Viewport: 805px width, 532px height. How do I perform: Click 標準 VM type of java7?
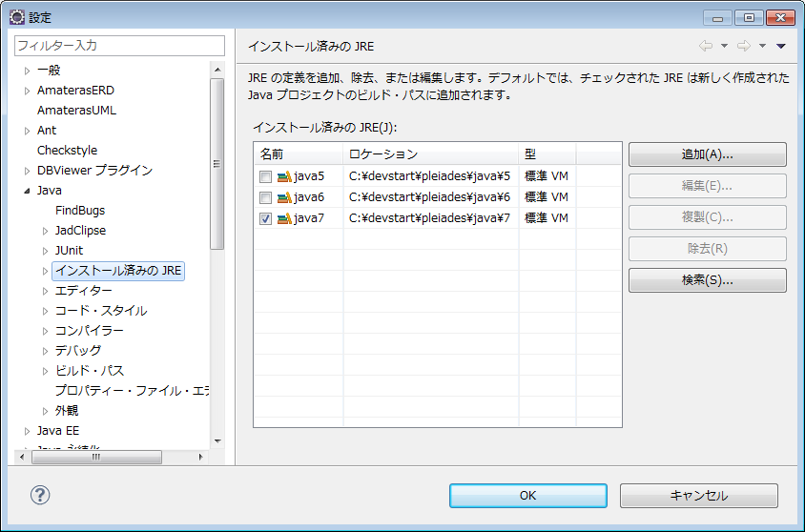(x=547, y=218)
